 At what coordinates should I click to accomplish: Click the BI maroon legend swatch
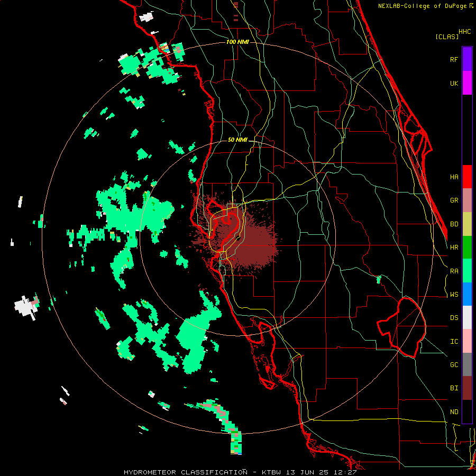467,388
